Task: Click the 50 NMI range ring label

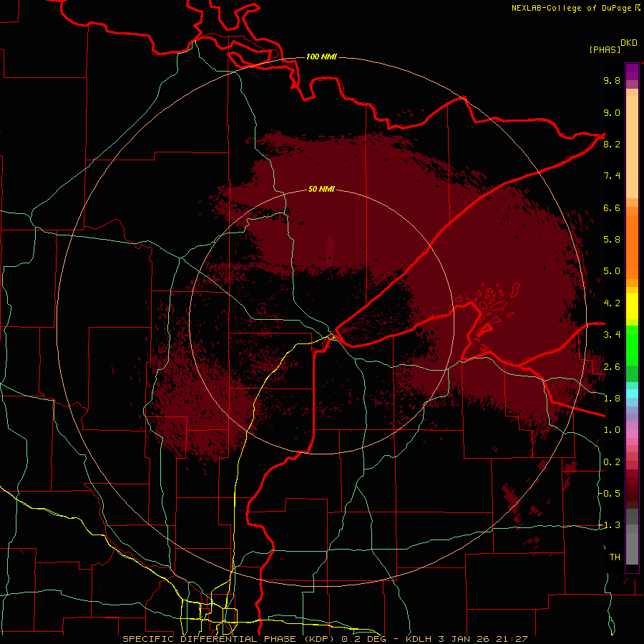Action: 321,189
